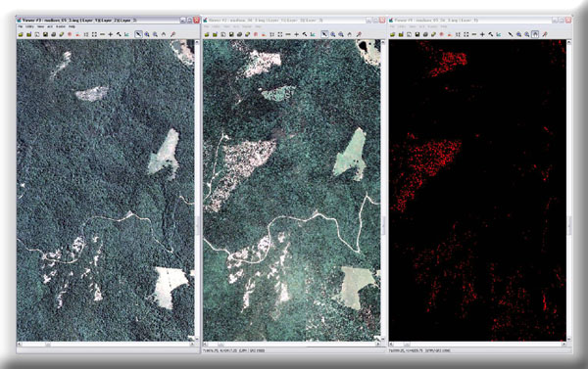This screenshot has width=588, height=369.
Task: Click the crosshair inquire cursor in the left viewer
Action: tap(110, 34)
